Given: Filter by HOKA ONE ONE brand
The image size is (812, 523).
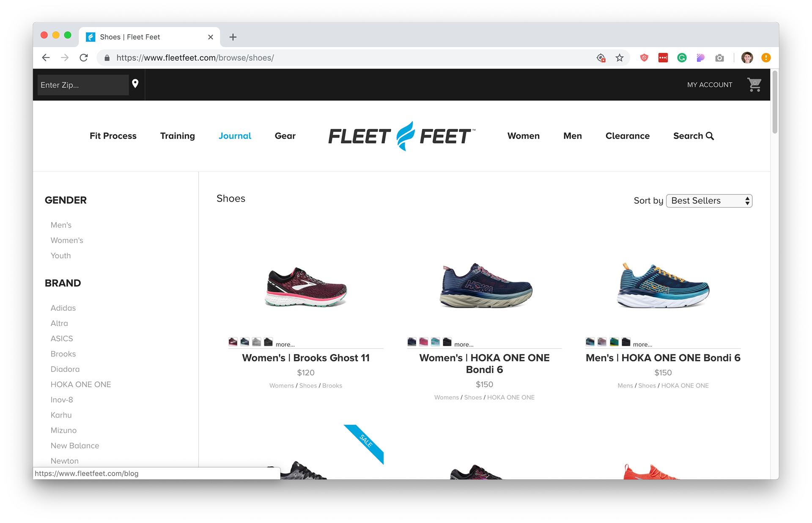Looking at the screenshot, I should [81, 384].
